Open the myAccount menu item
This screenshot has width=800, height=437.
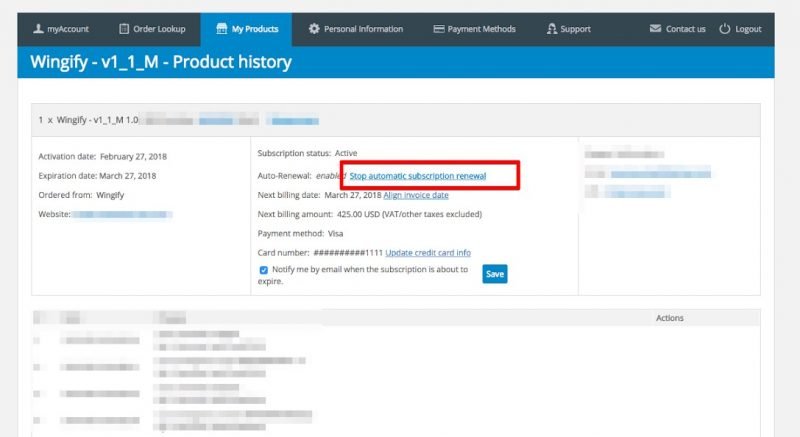[61, 29]
